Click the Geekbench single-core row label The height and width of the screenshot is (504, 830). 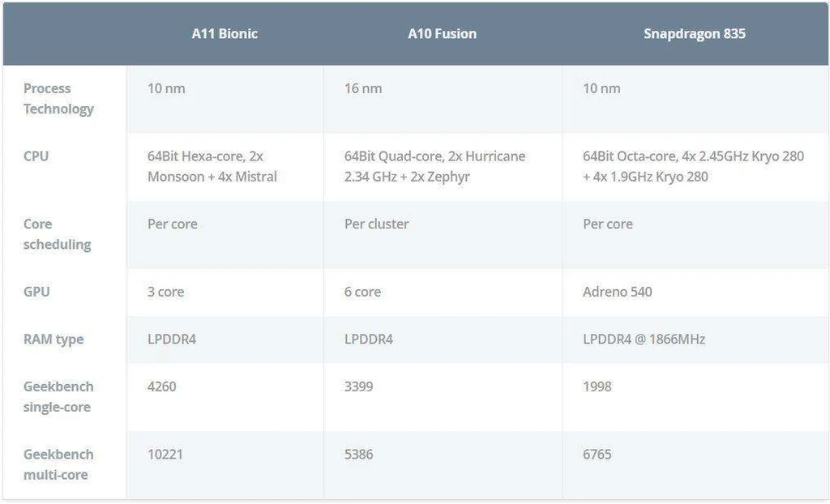pos(58,396)
